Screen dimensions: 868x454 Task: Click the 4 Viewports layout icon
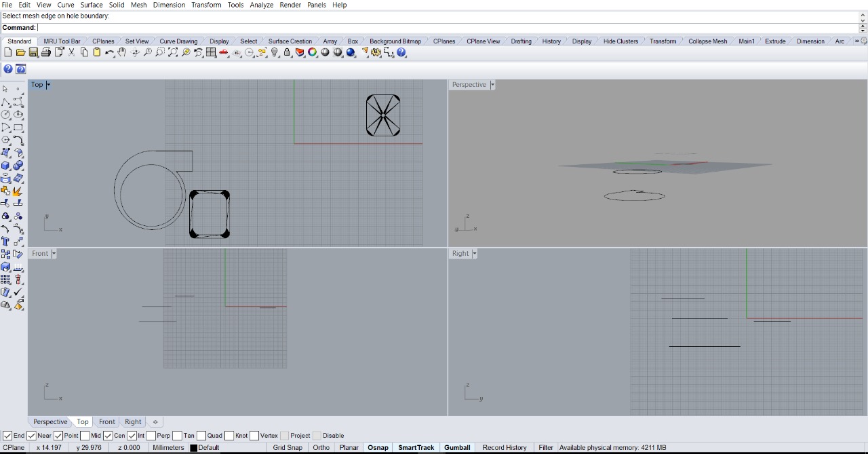pyautogui.click(x=211, y=52)
